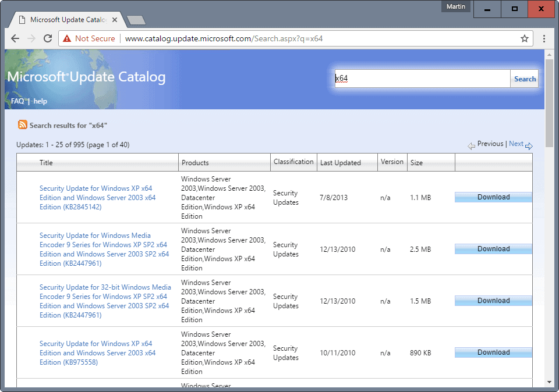Click the scrollbar down arrow
The height and width of the screenshot is (392, 559).
[549, 382]
